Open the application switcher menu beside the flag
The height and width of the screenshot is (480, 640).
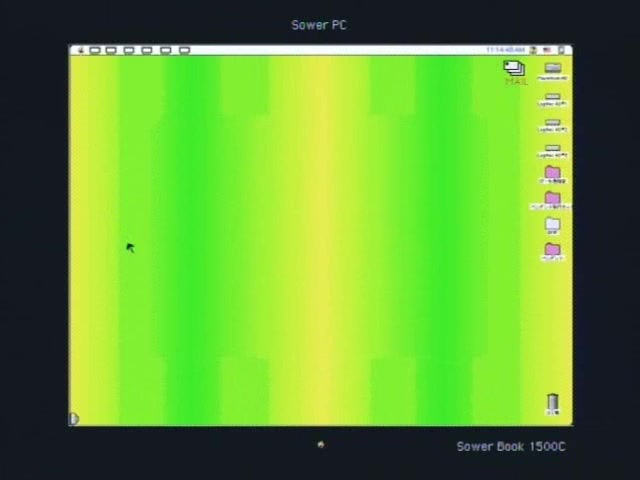563,50
